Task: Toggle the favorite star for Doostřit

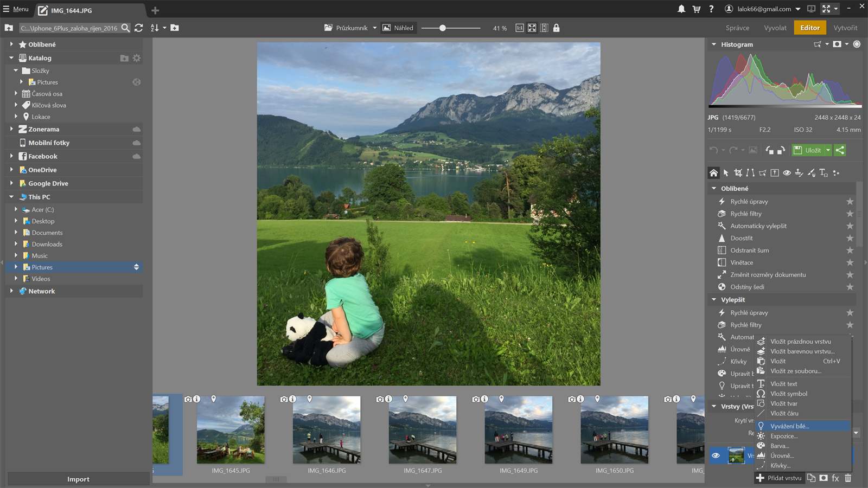Action: (x=850, y=238)
